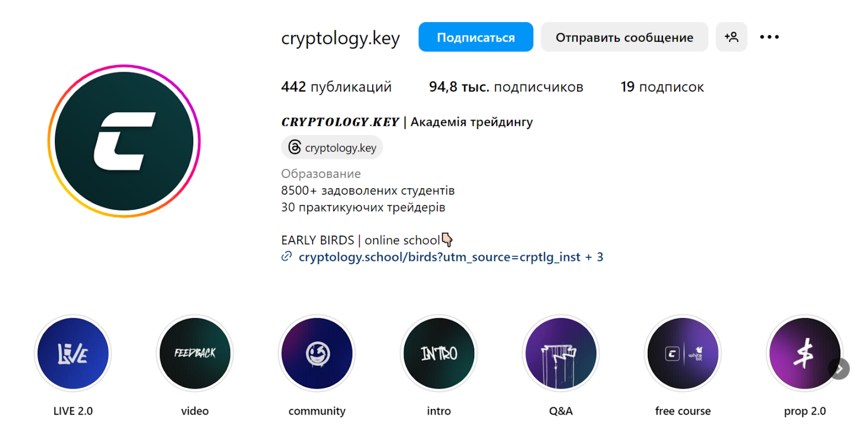This screenshot has width=868, height=430.
Task: Open the free course highlight
Action: [682, 353]
